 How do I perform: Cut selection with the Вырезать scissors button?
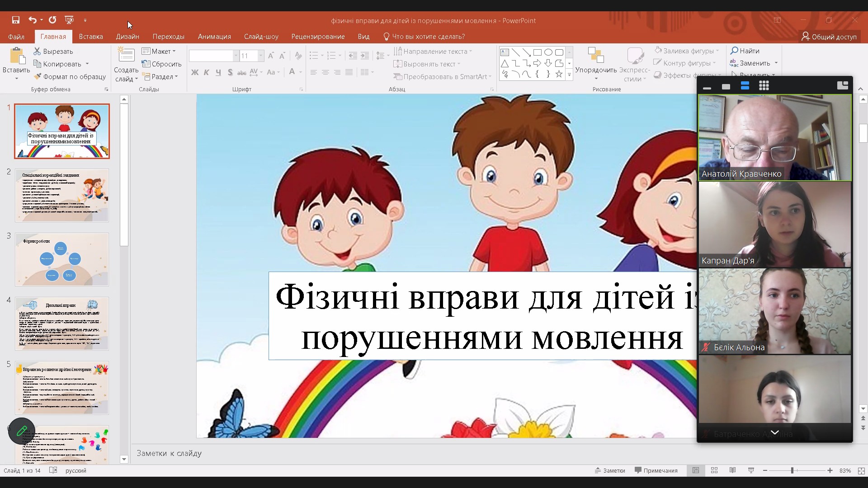pos(53,52)
